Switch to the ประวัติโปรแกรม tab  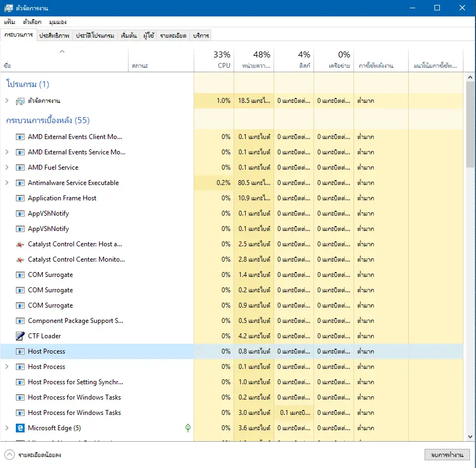click(x=95, y=36)
